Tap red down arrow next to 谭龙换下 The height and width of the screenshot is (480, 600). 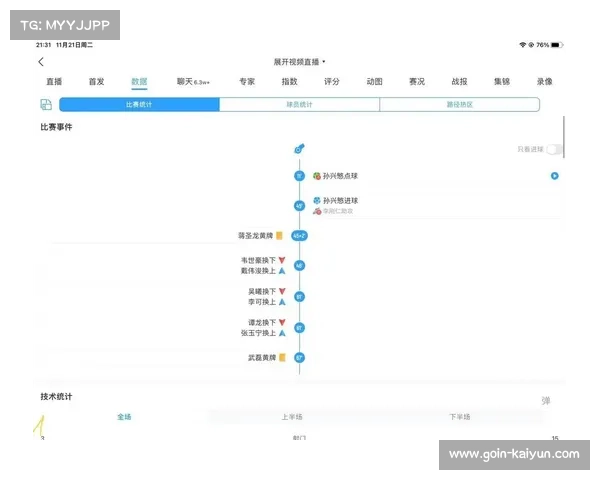[282, 322]
